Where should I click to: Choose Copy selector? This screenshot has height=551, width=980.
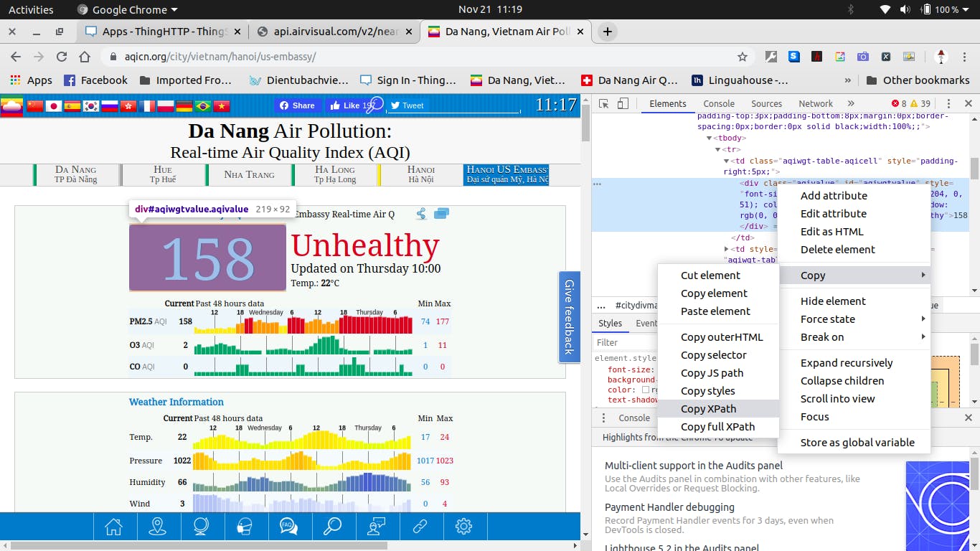718,354
